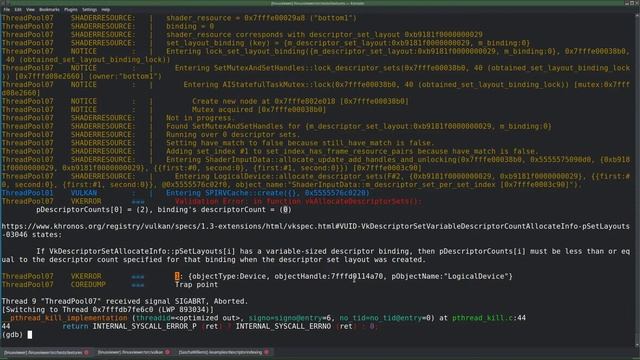Viewport: 640px width, 360px height.
Task: Close the third tab ending in descriptorindexing
Action: (x=267, y=352)
